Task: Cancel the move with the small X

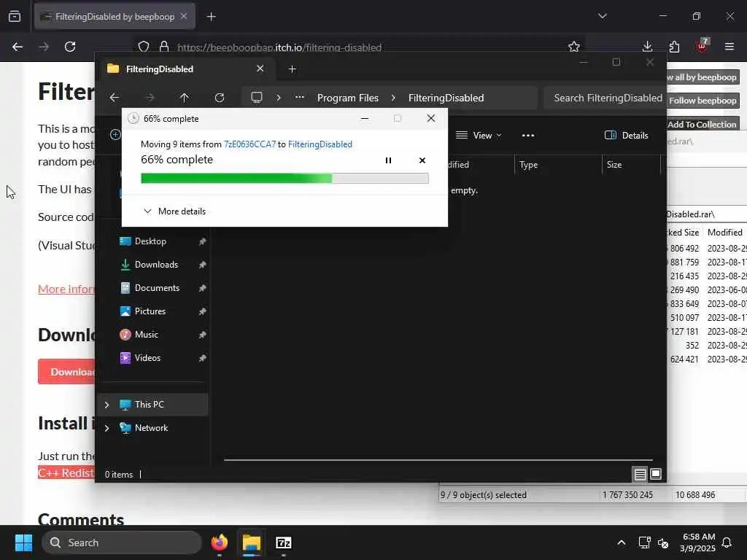Action: coord(422,160)
